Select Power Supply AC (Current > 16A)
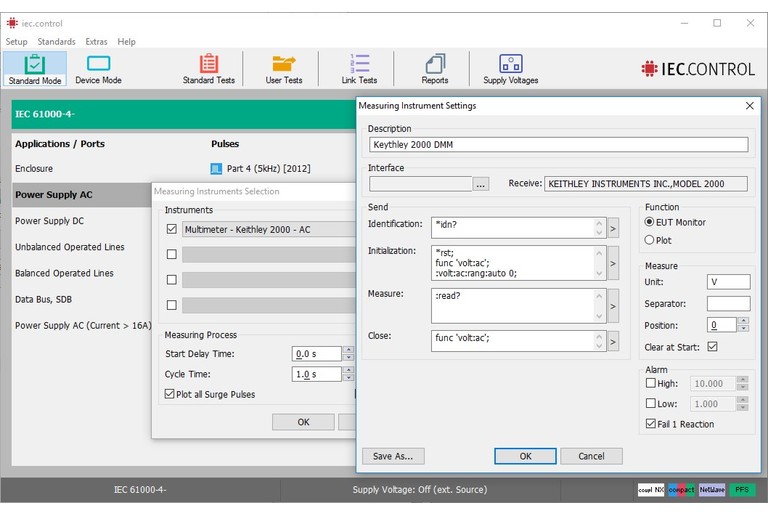The image size is (768, 515). pos(83,325)
